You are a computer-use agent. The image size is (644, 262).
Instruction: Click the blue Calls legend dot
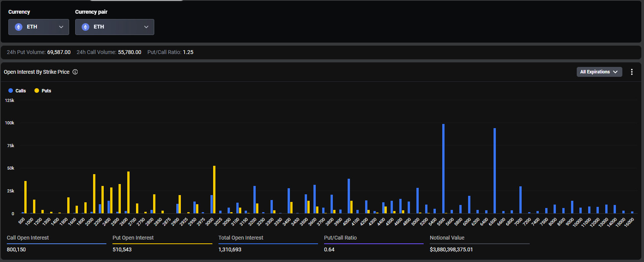[11, 91]
